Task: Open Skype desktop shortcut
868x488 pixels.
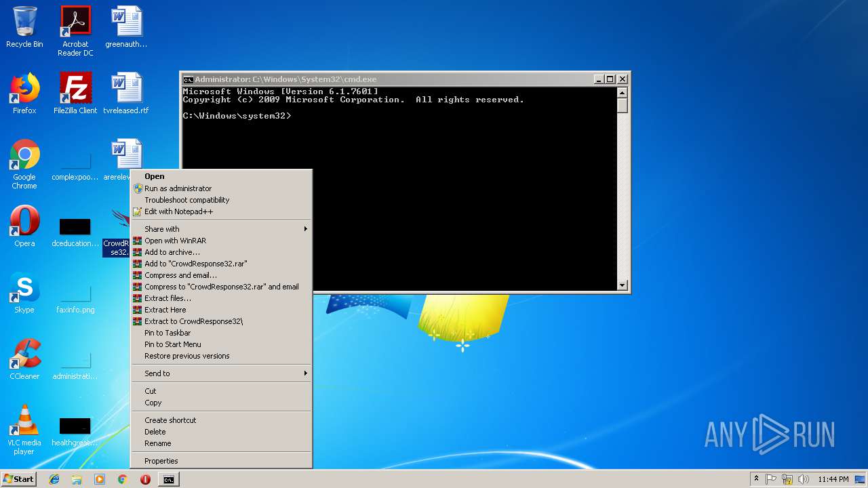Action: 24,293
